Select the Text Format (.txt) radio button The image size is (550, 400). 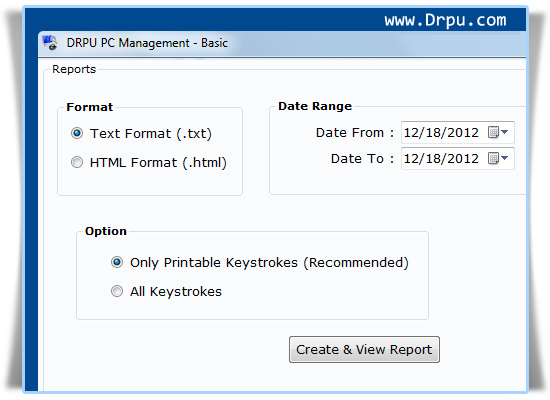tap(77, 133)
